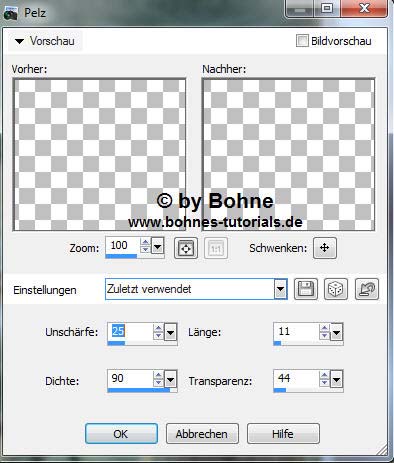Click the Pelz dialog camera icon
This screenshot has width=394, height=463.
pyautogui.click(x=10, y=14)
